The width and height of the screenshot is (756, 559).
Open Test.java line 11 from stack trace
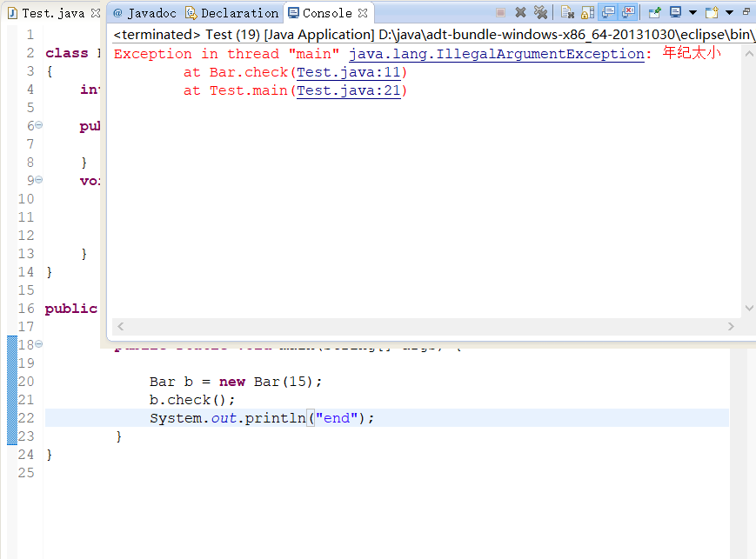(x=346, y=72)
